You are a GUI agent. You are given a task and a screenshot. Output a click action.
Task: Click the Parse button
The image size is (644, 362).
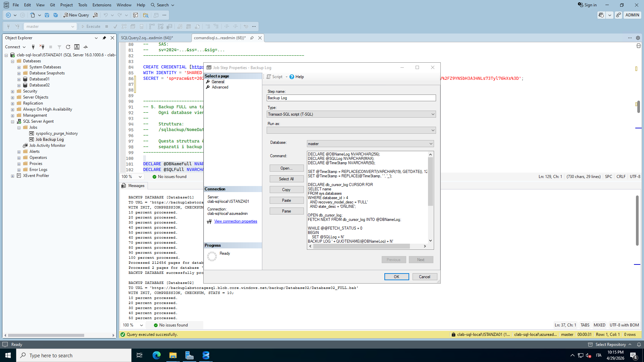[286, 211]
